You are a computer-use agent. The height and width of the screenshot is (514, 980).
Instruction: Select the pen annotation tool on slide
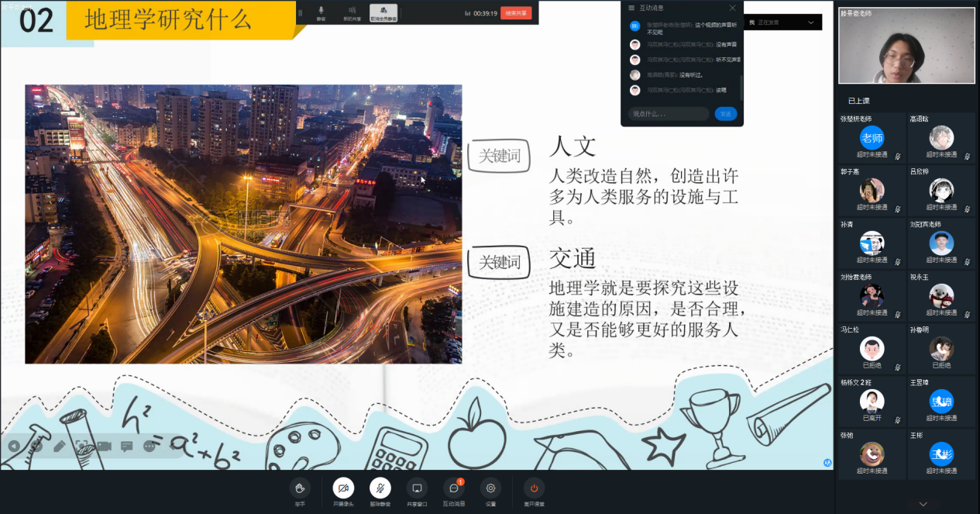pos(59,446)
